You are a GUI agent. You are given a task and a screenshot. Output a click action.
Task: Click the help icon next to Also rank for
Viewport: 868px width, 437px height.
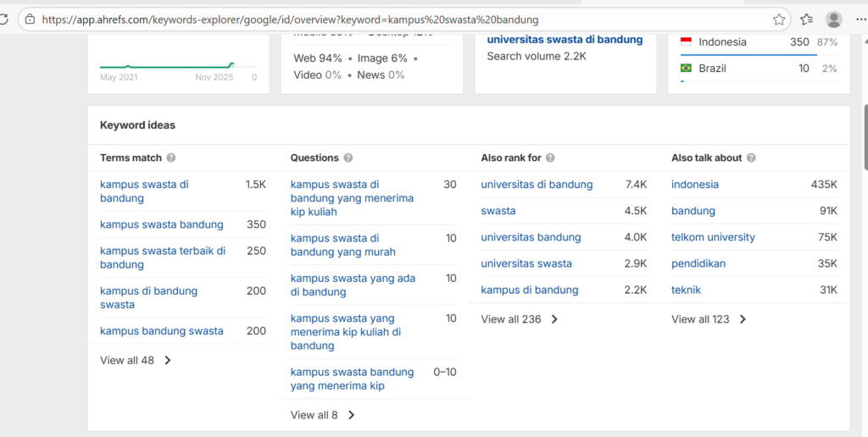(x=551, y=158)
